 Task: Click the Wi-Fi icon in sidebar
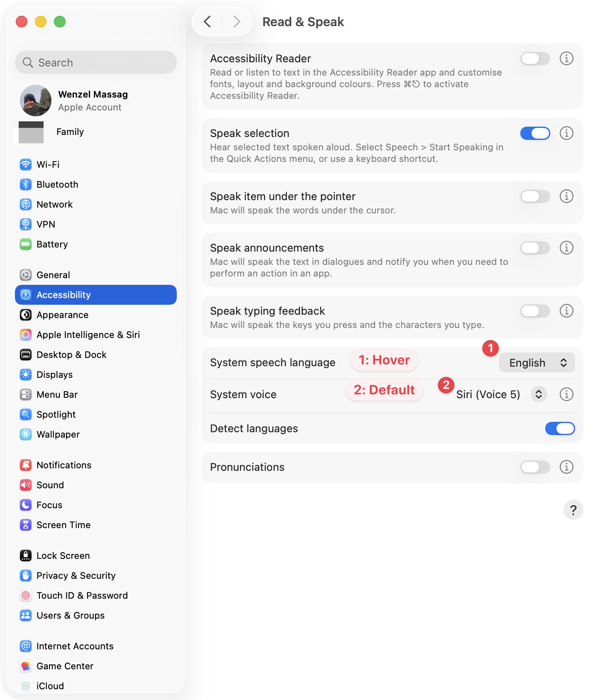[26, 164]
